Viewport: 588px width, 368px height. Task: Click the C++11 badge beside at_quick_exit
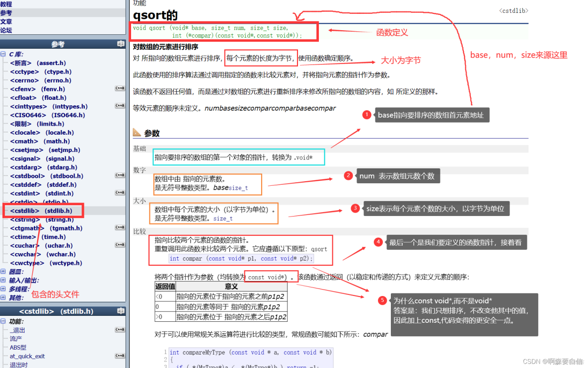(120, 356)
